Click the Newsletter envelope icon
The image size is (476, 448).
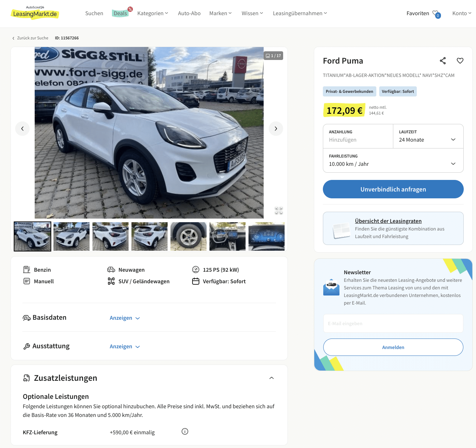331,287
